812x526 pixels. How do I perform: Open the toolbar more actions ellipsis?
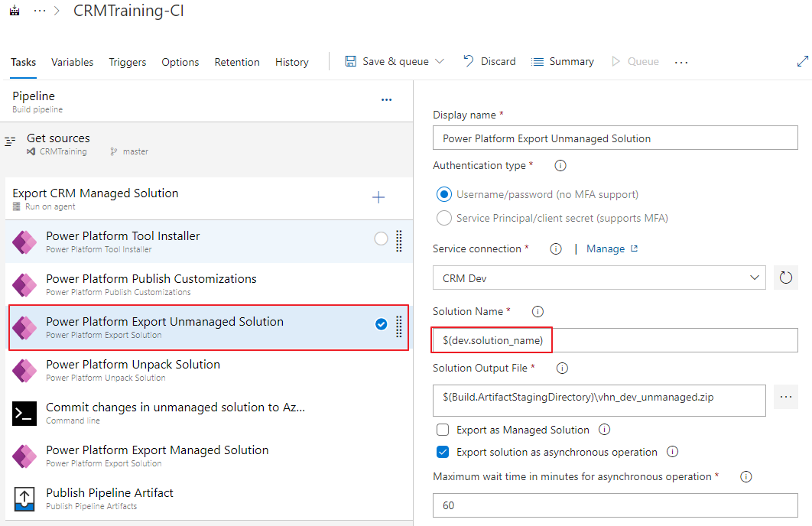click(681, 62)
